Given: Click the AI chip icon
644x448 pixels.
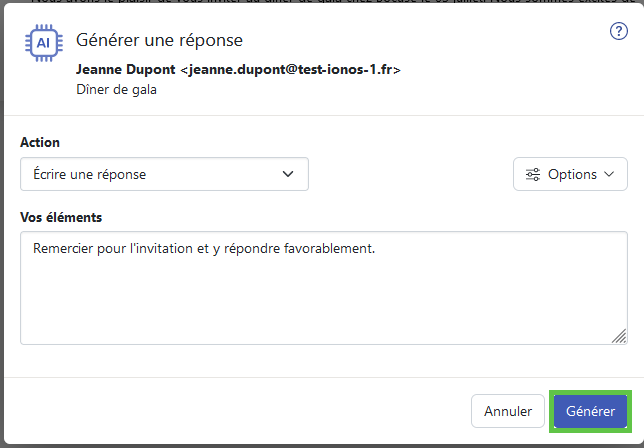Looking at the screenshot, I should [x=44, y=43].
